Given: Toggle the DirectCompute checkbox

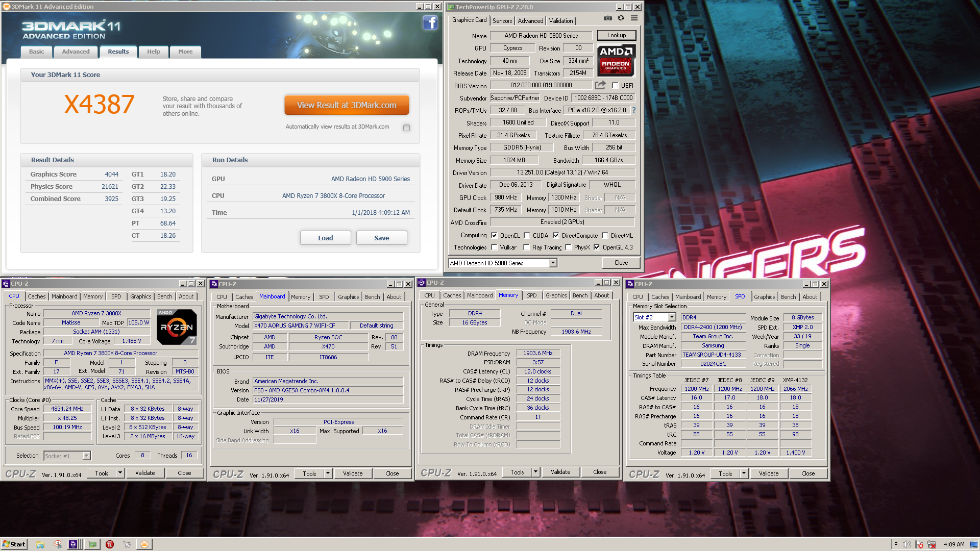Looking at the screenshot, I should point(556,236).
